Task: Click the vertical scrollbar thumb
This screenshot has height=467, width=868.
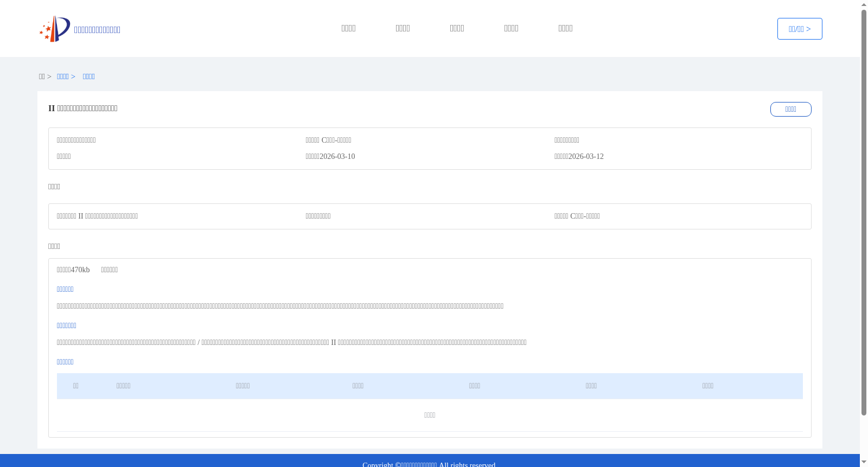Action: pyautogui.click(x=864, y=213)
